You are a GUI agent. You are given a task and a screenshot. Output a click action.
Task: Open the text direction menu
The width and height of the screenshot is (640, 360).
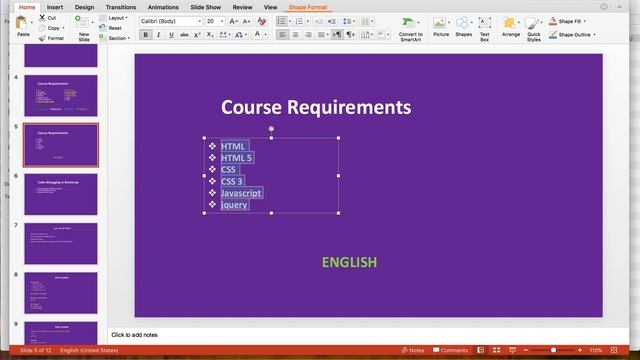366,35
